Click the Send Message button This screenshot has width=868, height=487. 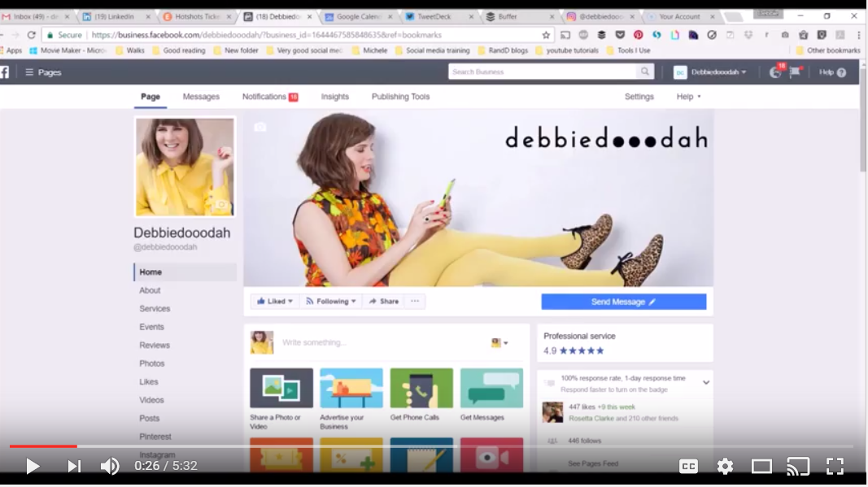623,301
